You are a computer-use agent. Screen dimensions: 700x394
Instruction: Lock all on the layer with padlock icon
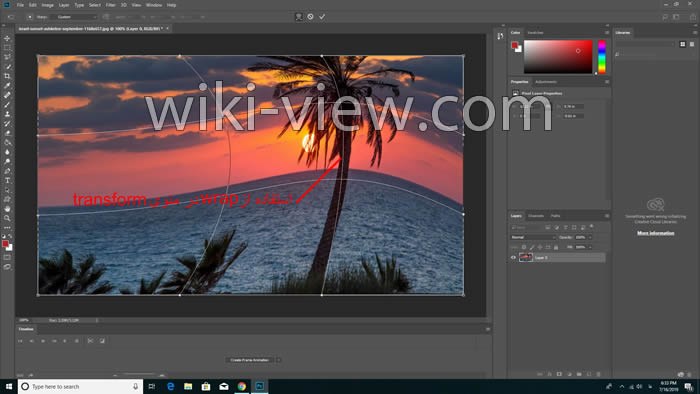[x=556, y=247]
